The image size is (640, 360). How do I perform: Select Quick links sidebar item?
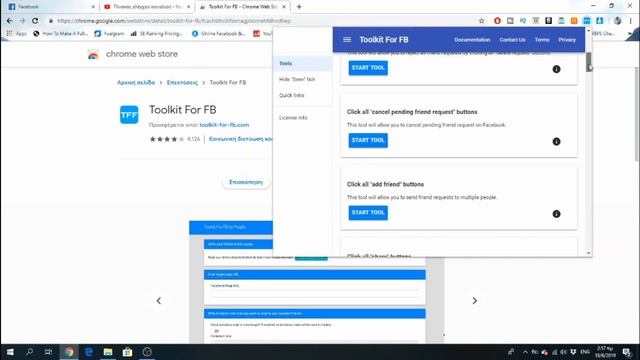coord(302,95)
